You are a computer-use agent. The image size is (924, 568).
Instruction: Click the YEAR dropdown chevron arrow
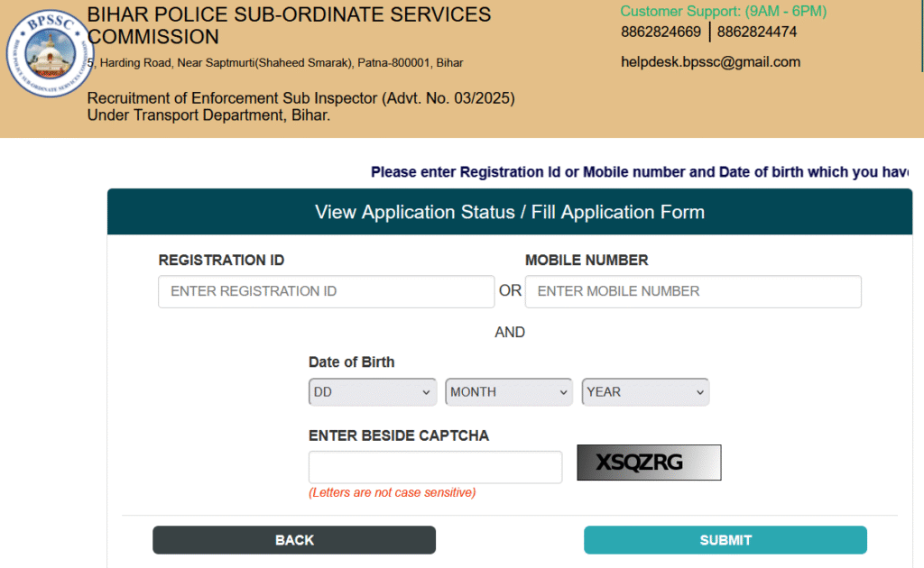[x=699, y=392]
